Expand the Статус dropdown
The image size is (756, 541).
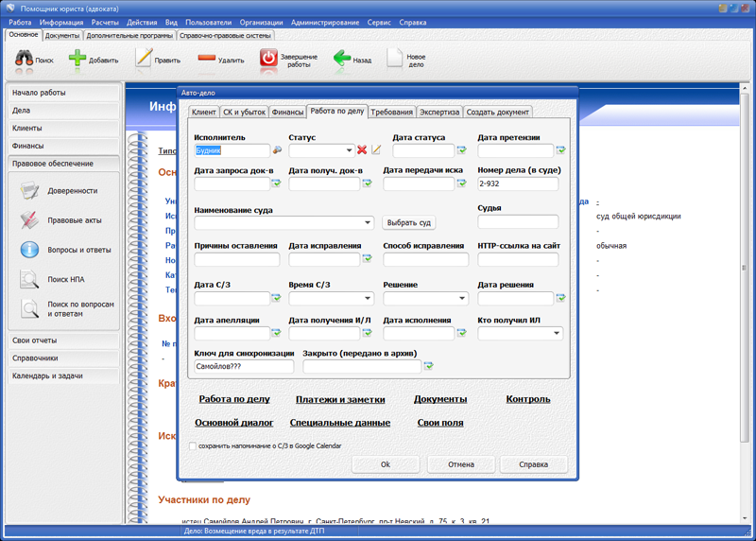pos(349,150)
